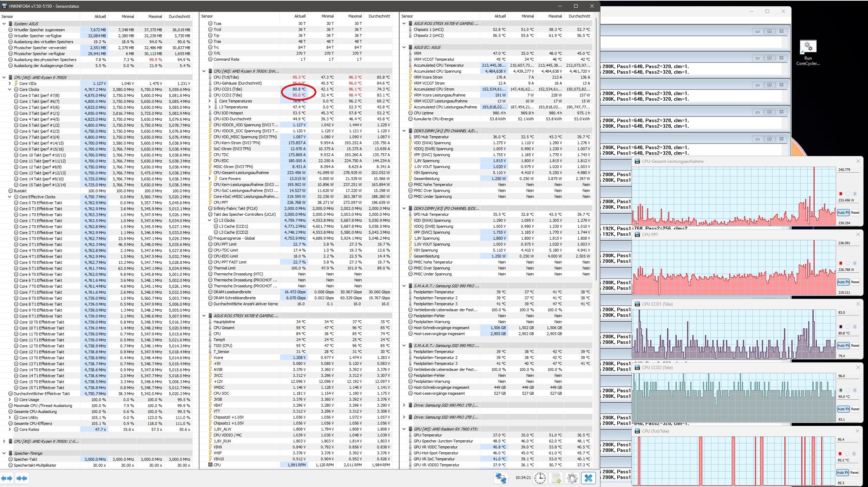This screenshot has height=487, width=868.
Task: Click the clock reset timer icon
Action: point(540,478)
